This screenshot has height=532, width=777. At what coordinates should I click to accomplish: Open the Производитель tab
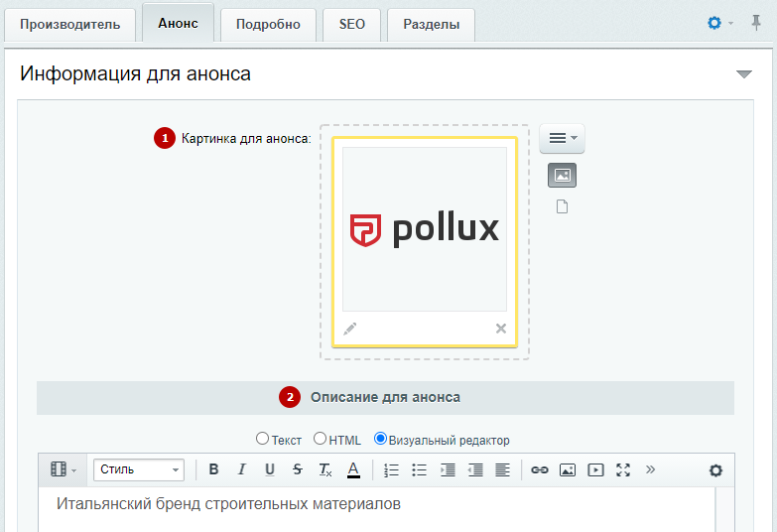(x=69, y=24)
